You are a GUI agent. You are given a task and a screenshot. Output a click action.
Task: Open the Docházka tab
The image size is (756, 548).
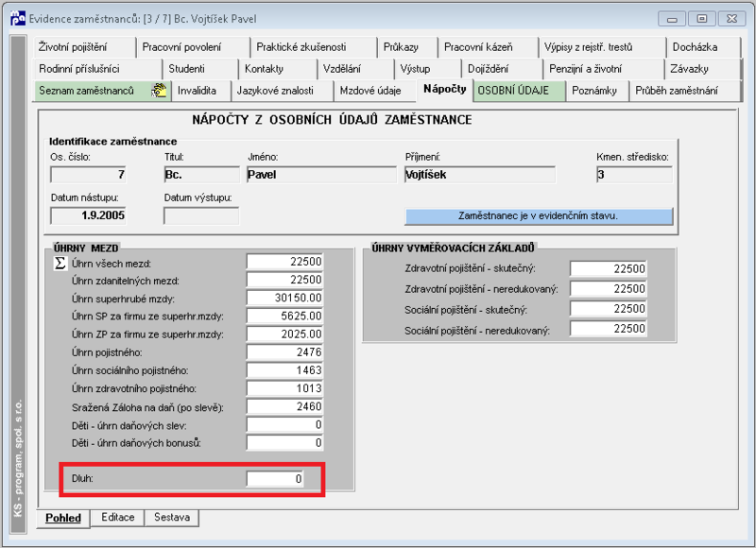pos(695,47)
